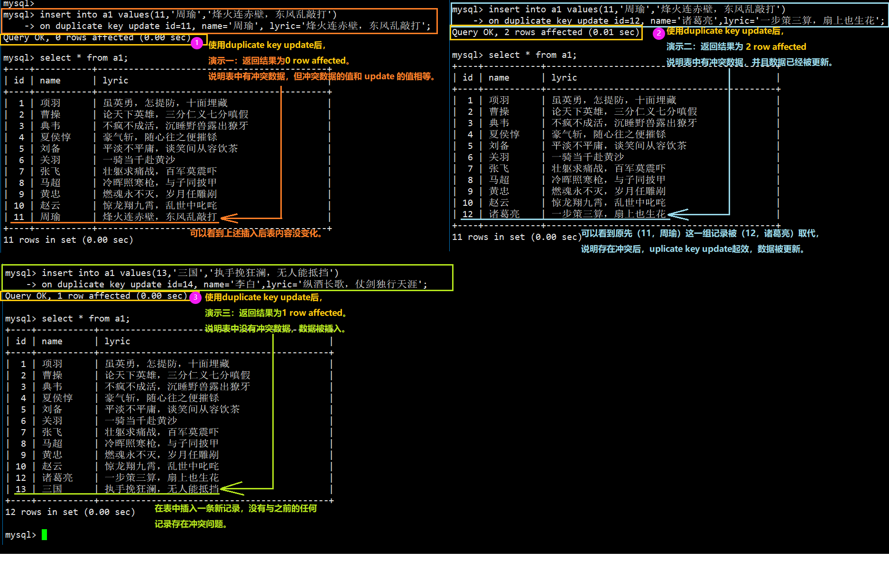889x588 pixels.
Task: Click '虽英勇，怎提防，十面埋藏' in the 0-rows-affected terminal
Action: pos(166,103)
